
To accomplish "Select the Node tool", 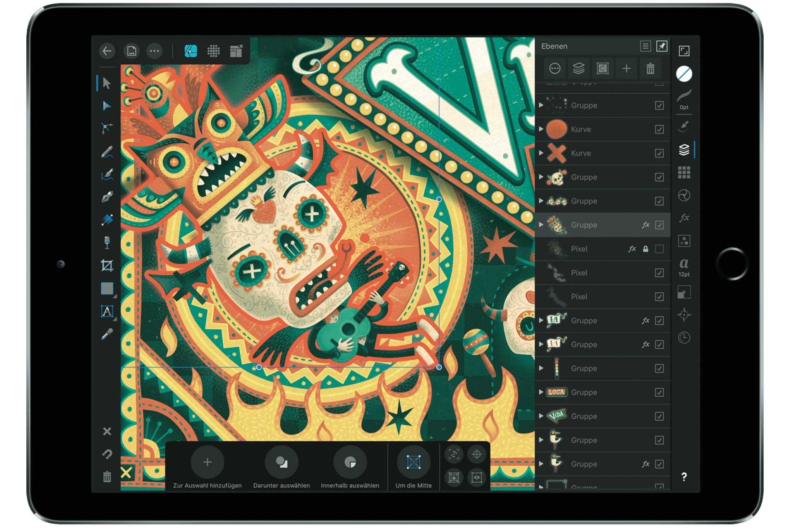I will click(x=106, y=106).
